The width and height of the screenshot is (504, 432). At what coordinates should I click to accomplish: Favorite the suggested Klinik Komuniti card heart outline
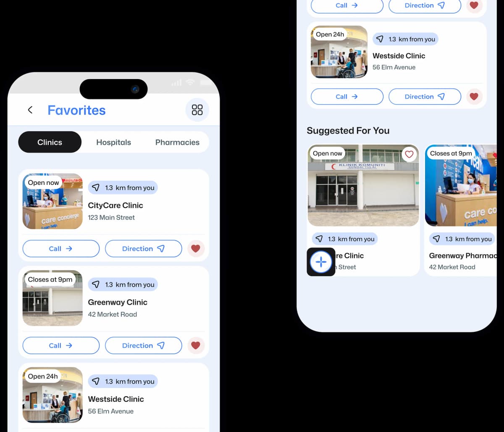coord(409,154)
